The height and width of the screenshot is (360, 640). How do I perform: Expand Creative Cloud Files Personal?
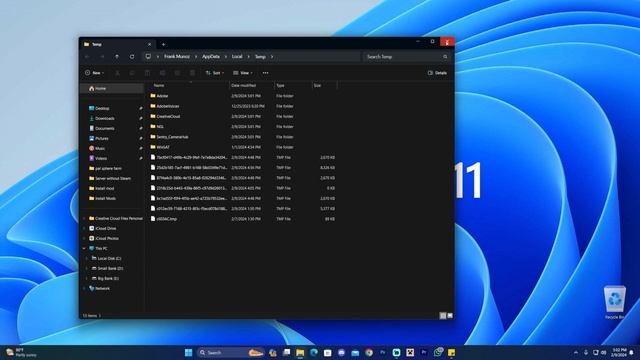(84, 218)
